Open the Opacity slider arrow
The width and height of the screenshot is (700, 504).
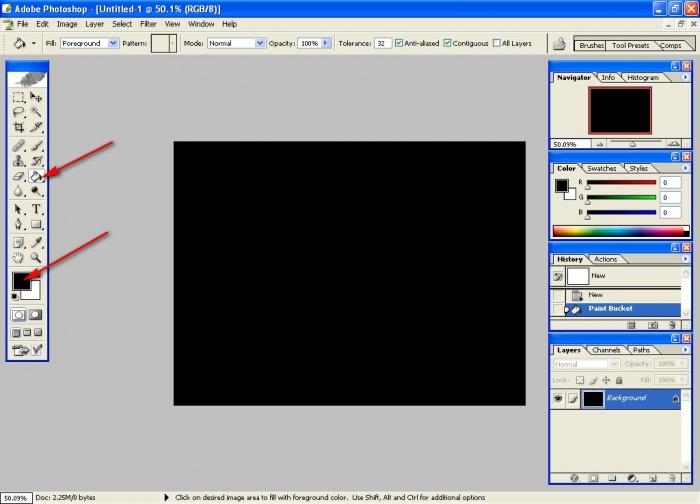tap(326, 44)
